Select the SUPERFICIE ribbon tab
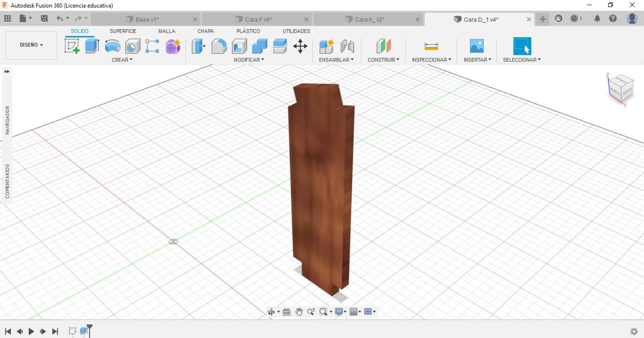644x338 pixels. click(x=123, y=31)
